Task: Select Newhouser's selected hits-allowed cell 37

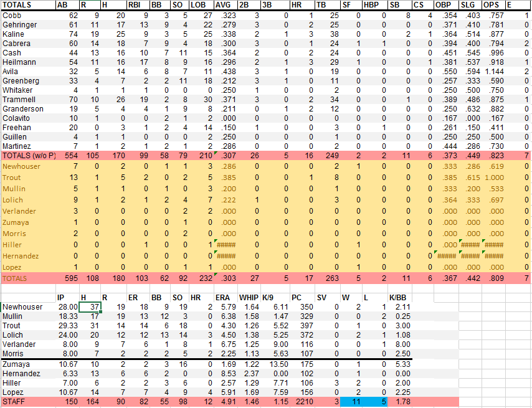Action: (x=90, y=307)
